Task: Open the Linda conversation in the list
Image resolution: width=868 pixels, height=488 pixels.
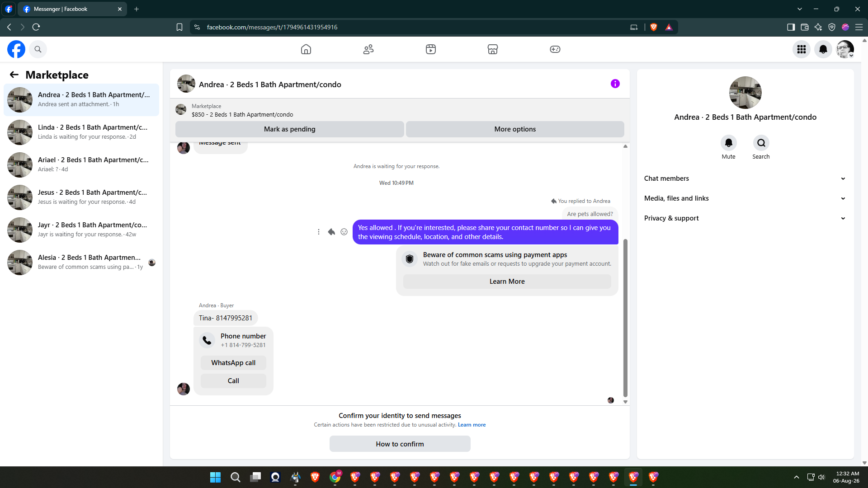Action: coord(81,132)
